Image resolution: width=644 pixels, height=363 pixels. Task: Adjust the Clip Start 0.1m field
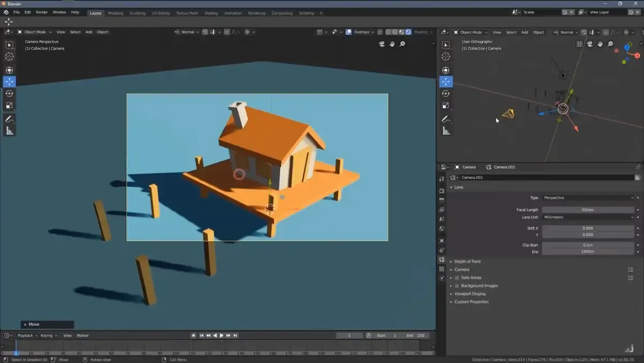tap(588, 245)
